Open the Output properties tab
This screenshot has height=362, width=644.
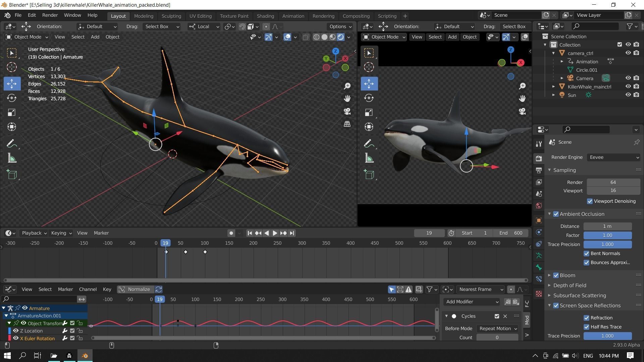[539, 170]
